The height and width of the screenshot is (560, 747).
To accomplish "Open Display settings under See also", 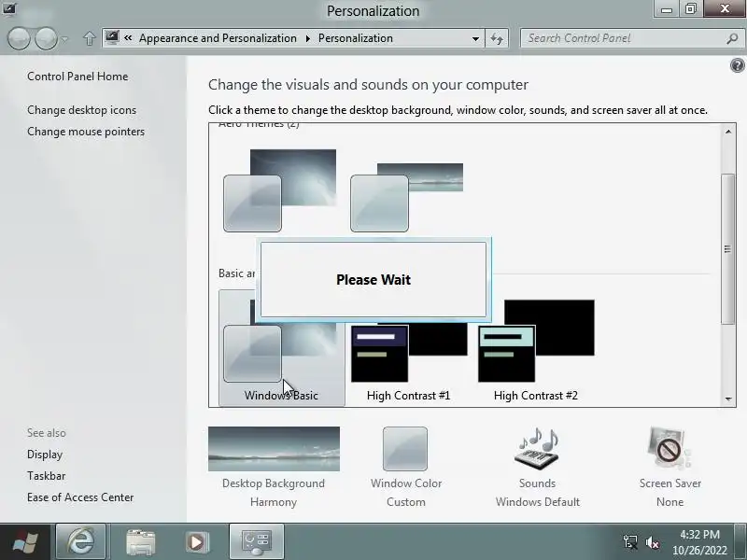I will tap(45, 455).
